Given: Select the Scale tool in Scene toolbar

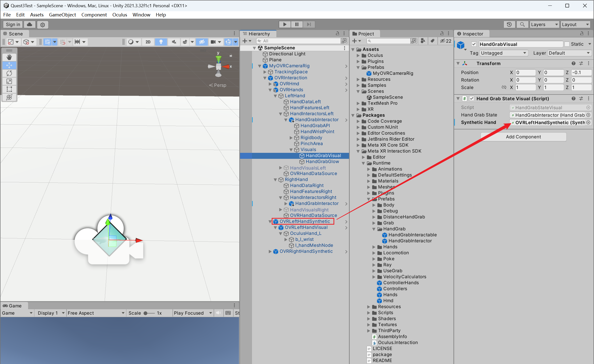Looking at the screenshot, I should pos(9,81).
